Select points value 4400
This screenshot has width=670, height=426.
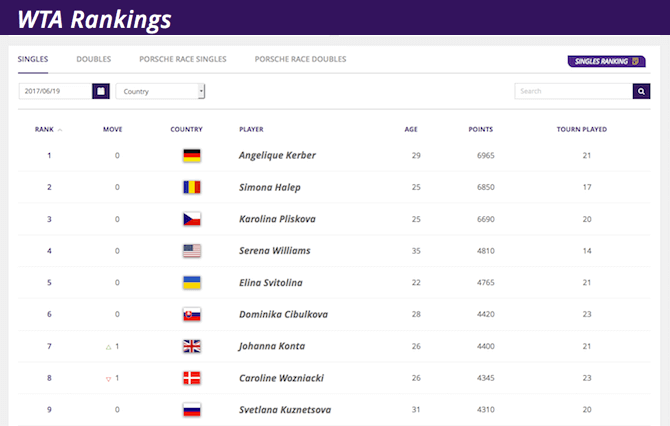pyautogui.click(x=486, y=346)
